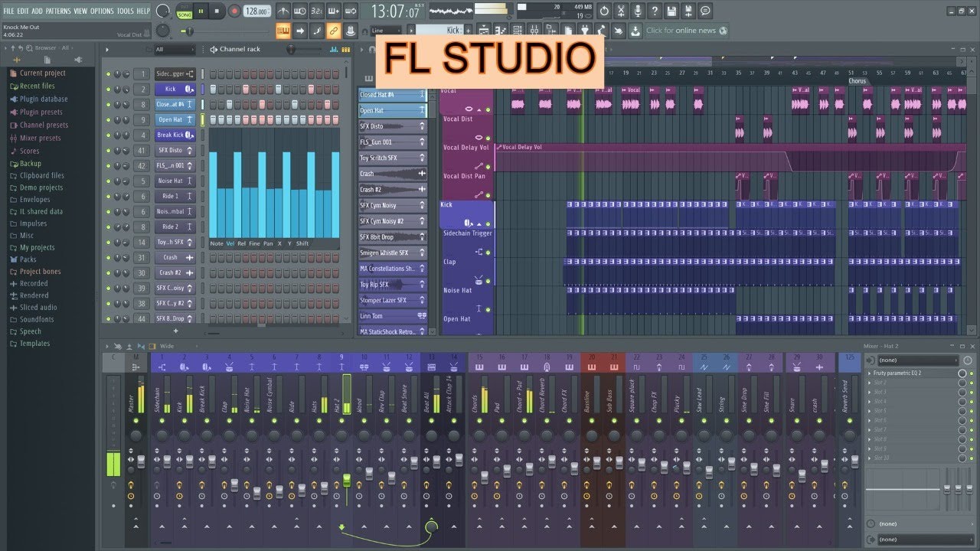Click the one-click audio recording microphone
The height and width of the screenshot is (551, 980).
638,11
